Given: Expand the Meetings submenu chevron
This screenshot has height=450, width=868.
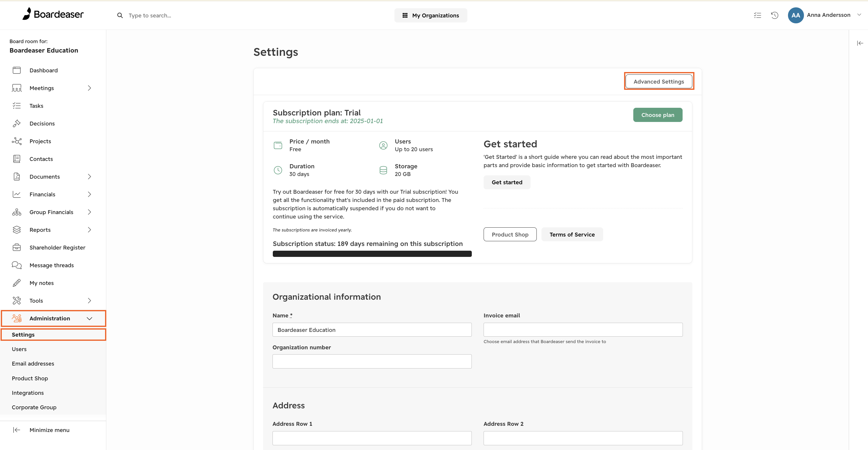Looking at the screenshot, I should point(89,88).
